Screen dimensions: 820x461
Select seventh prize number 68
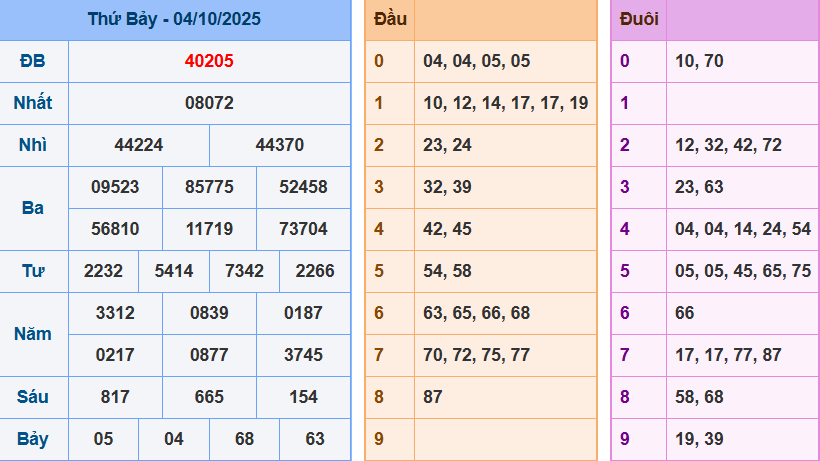[244, 439]
